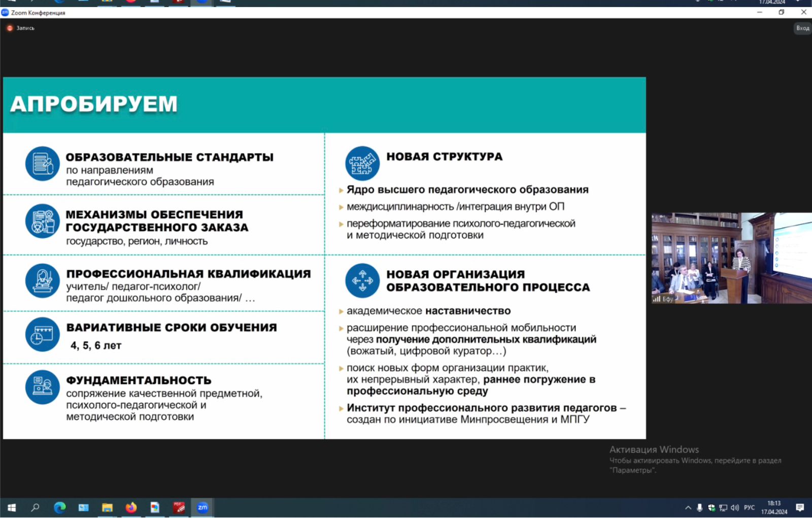Click the microphone icon in system tray
The width and height of the screenshot is (812, 518).
(700, 507)
